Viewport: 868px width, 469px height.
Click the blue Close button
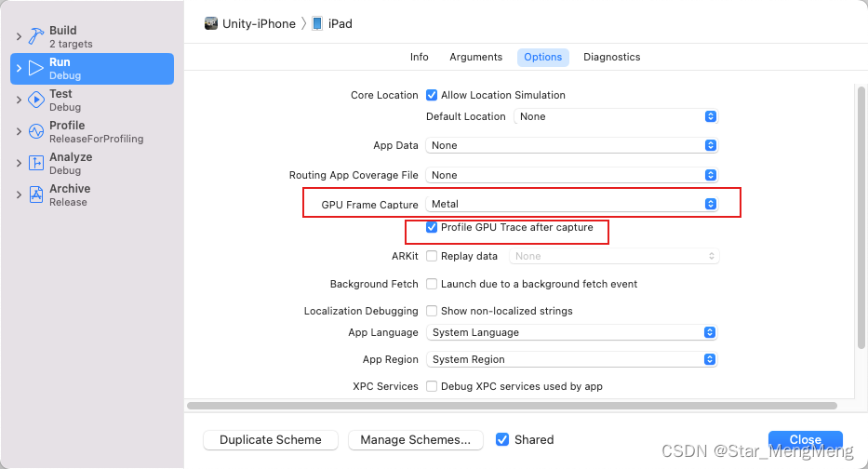(x=805, y=439)
